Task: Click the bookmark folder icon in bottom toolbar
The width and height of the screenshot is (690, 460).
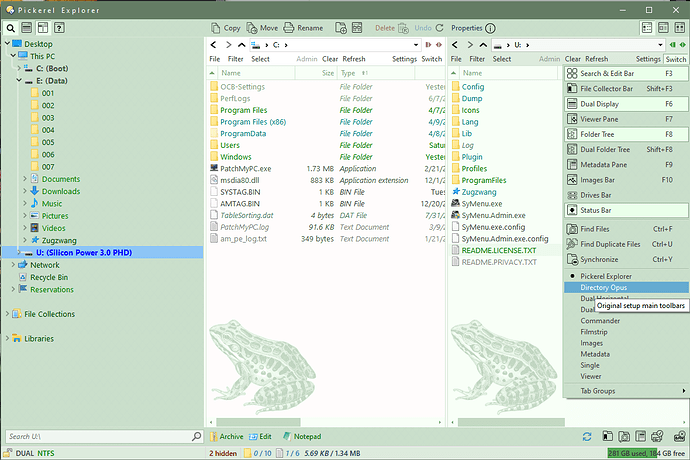Action: click(x=607, y=436)
